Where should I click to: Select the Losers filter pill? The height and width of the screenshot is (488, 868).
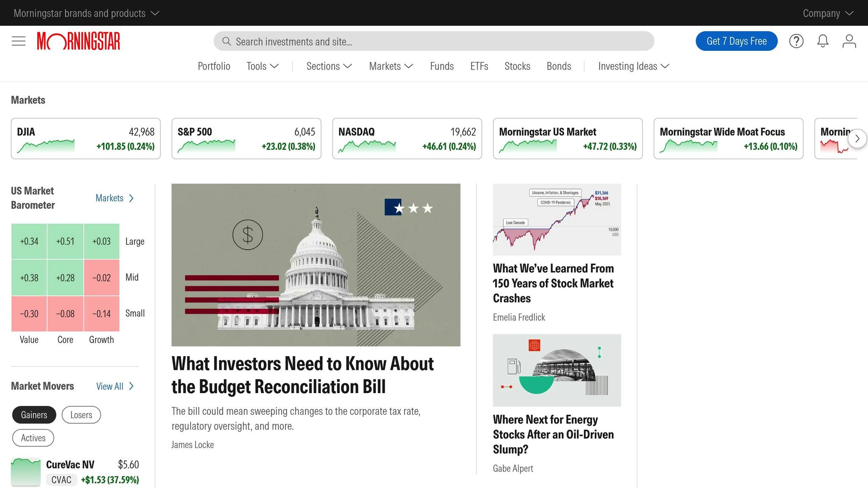tap(81, 415)
